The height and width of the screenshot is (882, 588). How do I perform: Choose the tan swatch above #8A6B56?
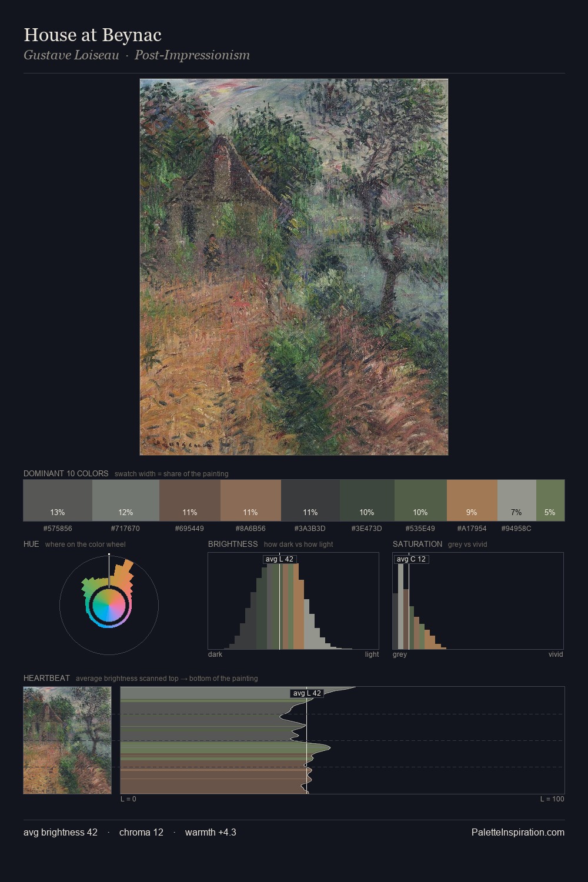tap(250, 500)
